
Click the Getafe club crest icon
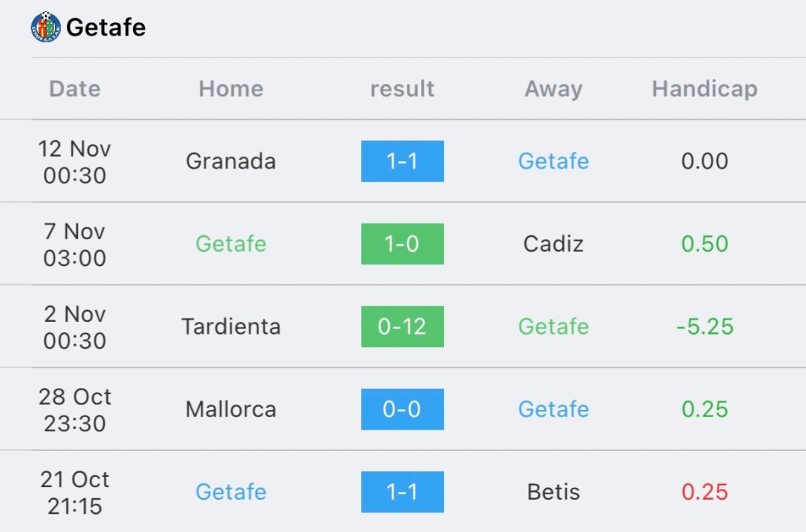click(x=46, y=27)
